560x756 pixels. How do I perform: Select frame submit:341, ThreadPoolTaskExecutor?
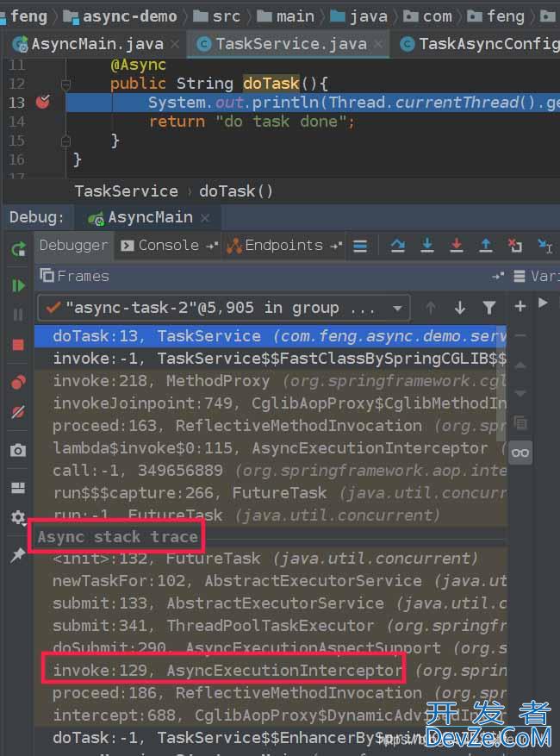tap(271, 625)
